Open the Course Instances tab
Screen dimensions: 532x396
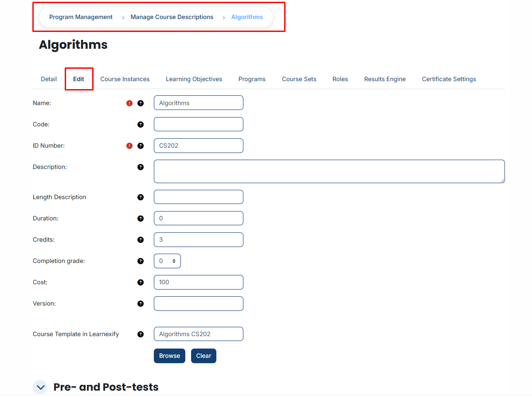[125, 79]
